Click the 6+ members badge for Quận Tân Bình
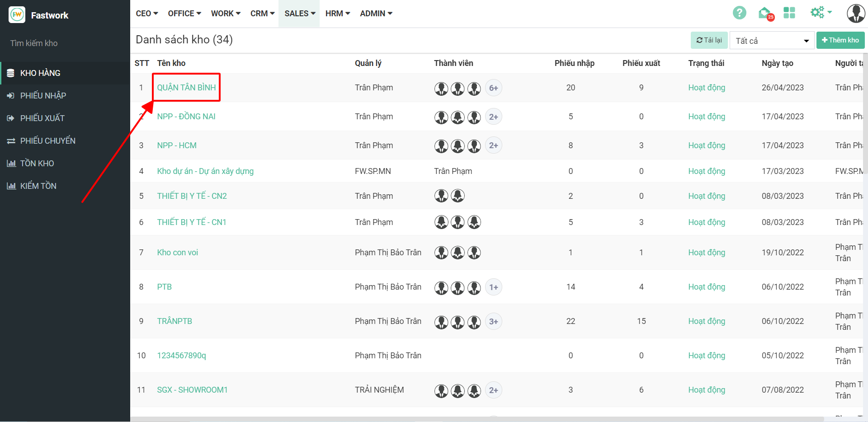The width and height of the screenshot is (868, 422). (493, 88)
